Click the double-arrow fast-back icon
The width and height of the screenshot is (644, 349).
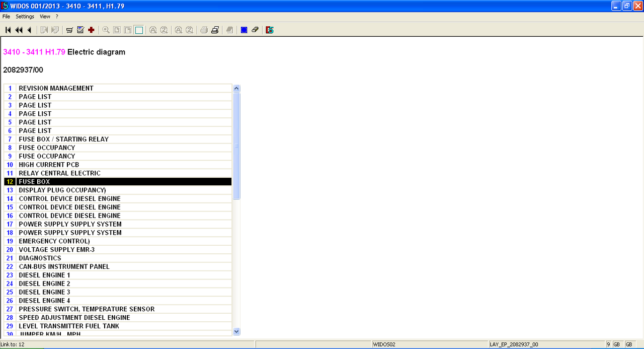(x=19, y=30)
